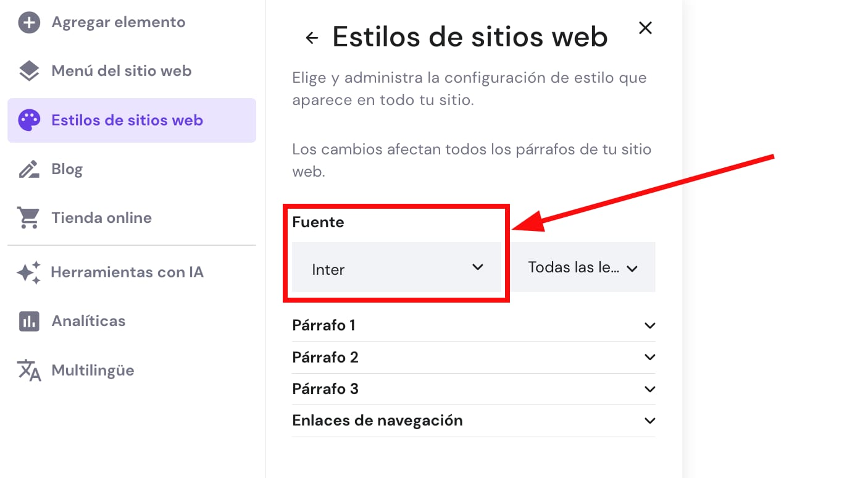868x478 pixels.
Task: Open Analíticas via the bar chart icon
Action: click(x=28, y=321)
